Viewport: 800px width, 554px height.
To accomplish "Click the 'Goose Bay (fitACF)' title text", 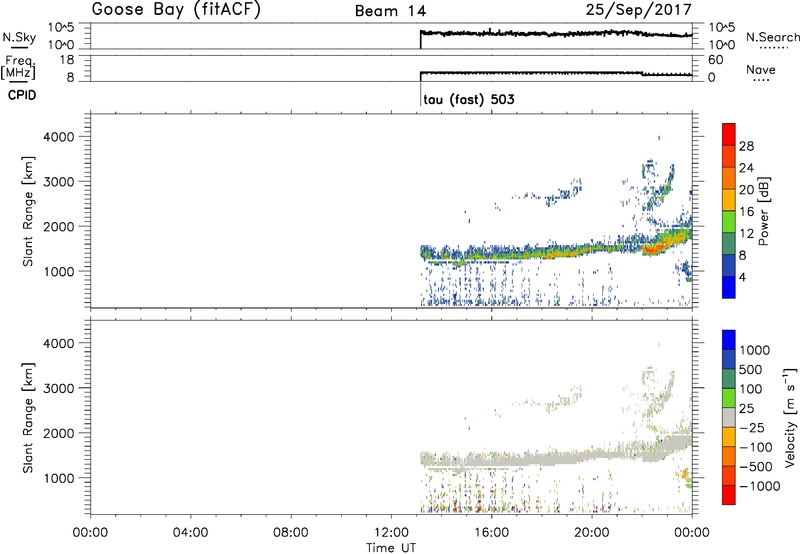I will point(176,10).
